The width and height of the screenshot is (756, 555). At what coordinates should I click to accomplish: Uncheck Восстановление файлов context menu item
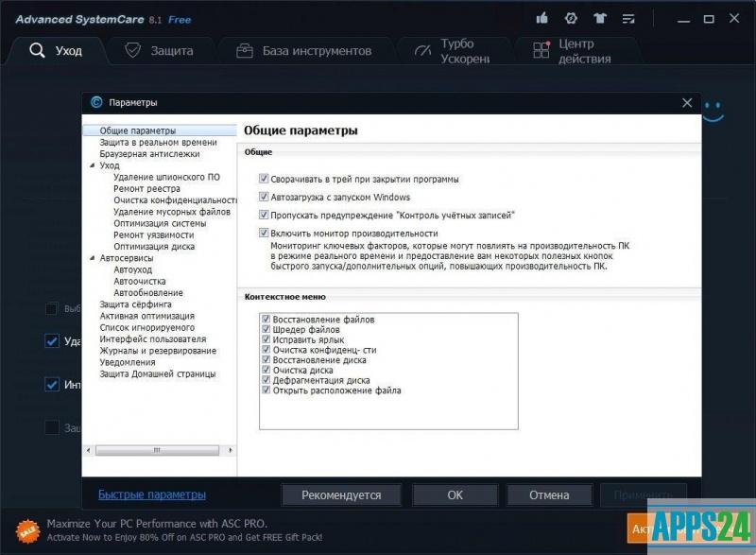[x=266, y=320]
